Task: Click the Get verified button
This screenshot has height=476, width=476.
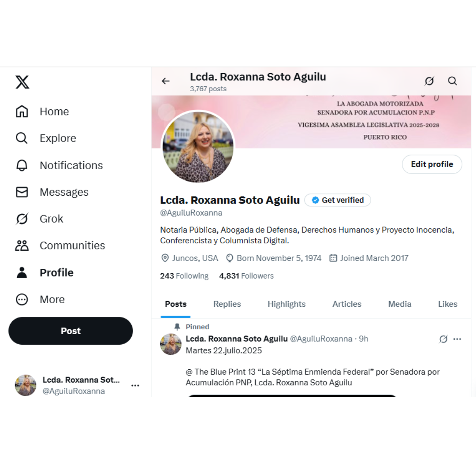Action: pos(338,200)
